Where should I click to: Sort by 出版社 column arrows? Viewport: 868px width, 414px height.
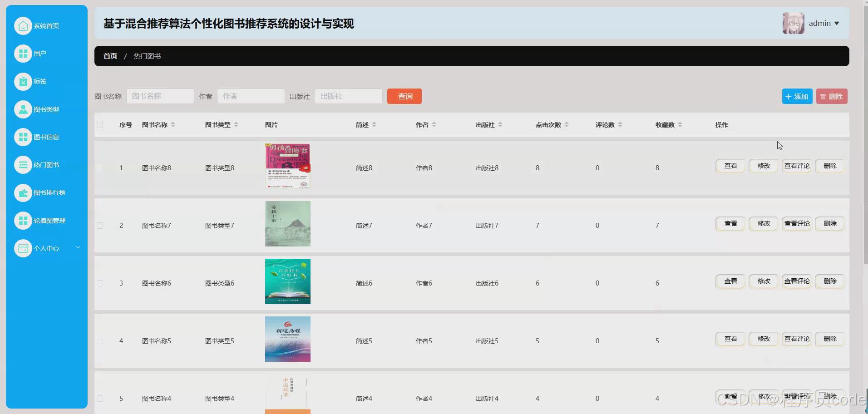pyautogui.click(x=500, y=125)
